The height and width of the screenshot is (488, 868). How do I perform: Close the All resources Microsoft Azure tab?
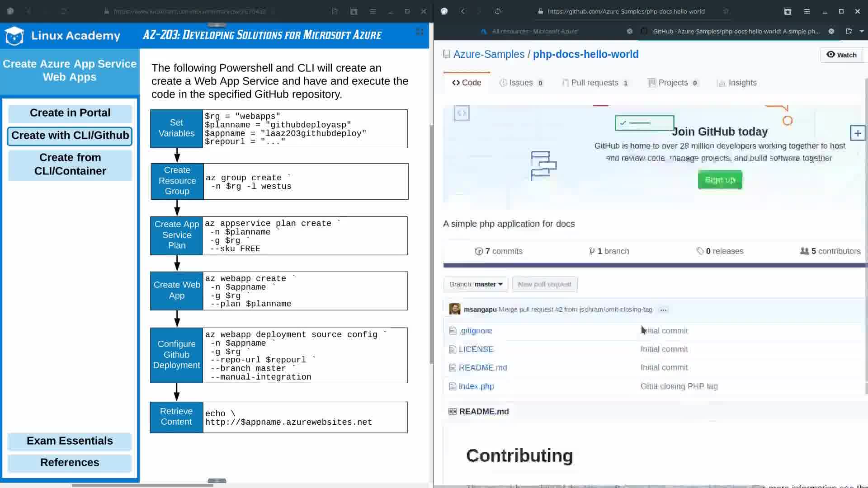point(629,31)
